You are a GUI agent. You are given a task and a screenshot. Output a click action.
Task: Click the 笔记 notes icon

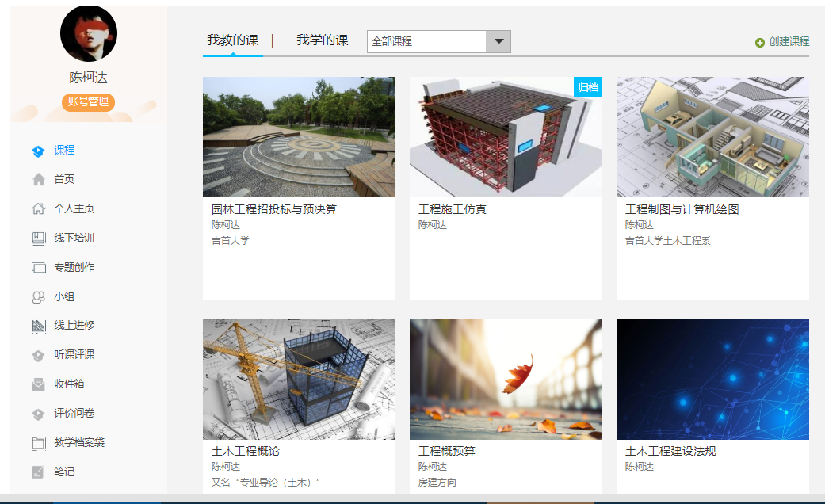38,472
